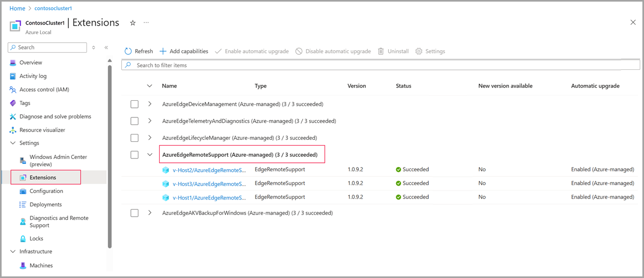
Task: Favorite the page with star icon
Action: [x=133, y=23]
